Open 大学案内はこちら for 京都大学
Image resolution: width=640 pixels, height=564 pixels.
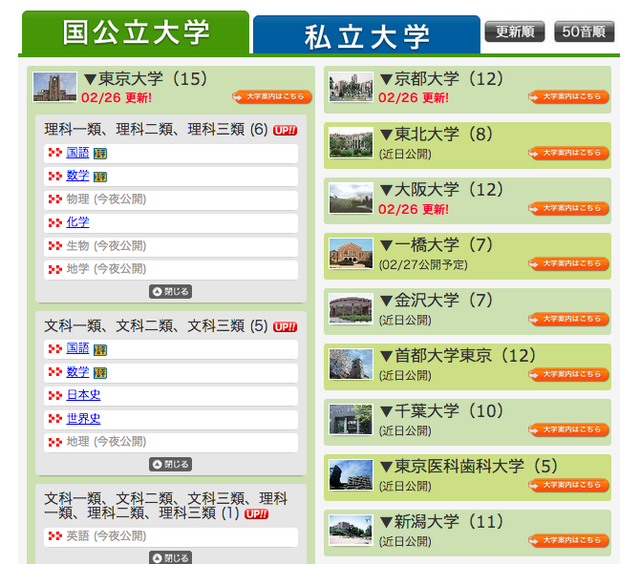point(569,97)
